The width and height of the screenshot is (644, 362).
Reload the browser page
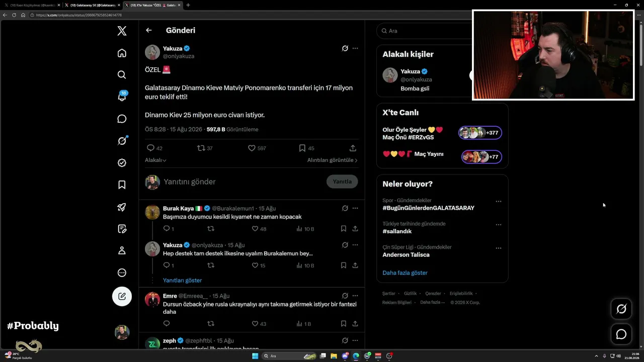[x=14, y=15]
